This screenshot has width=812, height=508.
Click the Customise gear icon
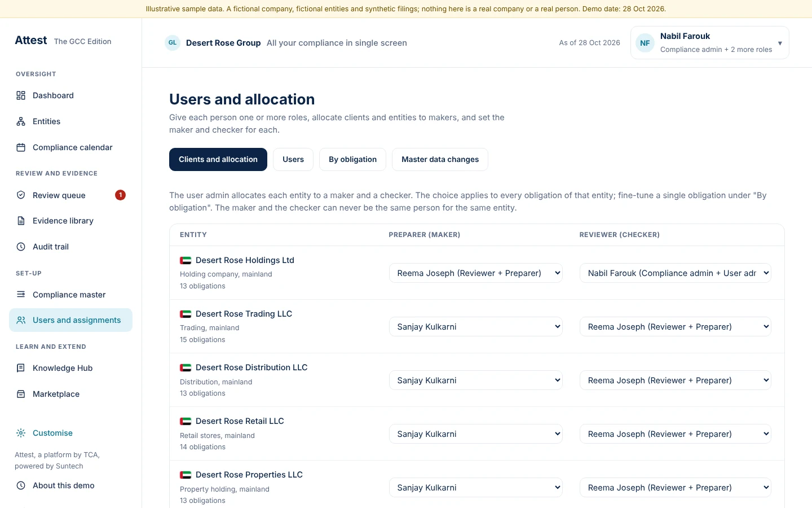pyautogui.click(x=21, y=433)
